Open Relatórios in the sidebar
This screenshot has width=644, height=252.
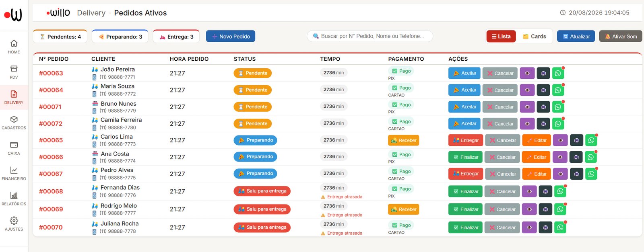[x=14, y=199]
